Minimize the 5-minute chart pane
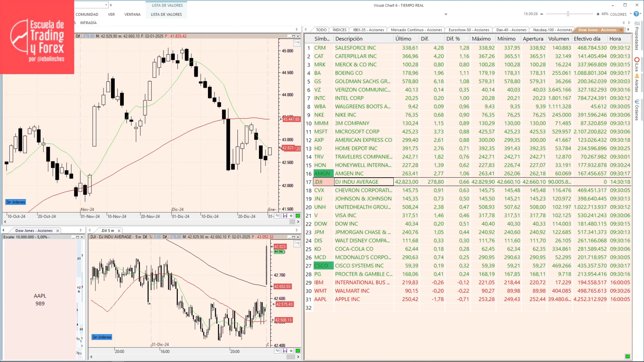644x362 pixels. (x=289, y=237)
